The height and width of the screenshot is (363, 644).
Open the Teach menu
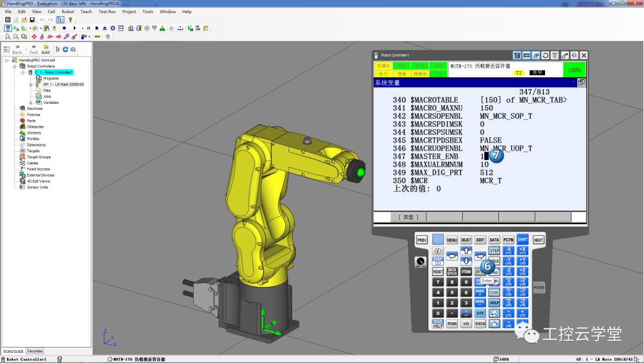[86, 11]
